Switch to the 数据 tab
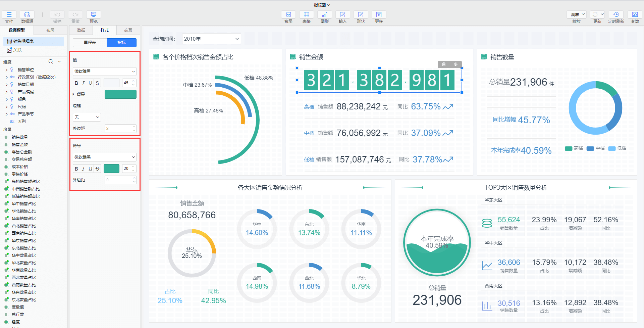 pyautogui.click(x=81, y=30)
